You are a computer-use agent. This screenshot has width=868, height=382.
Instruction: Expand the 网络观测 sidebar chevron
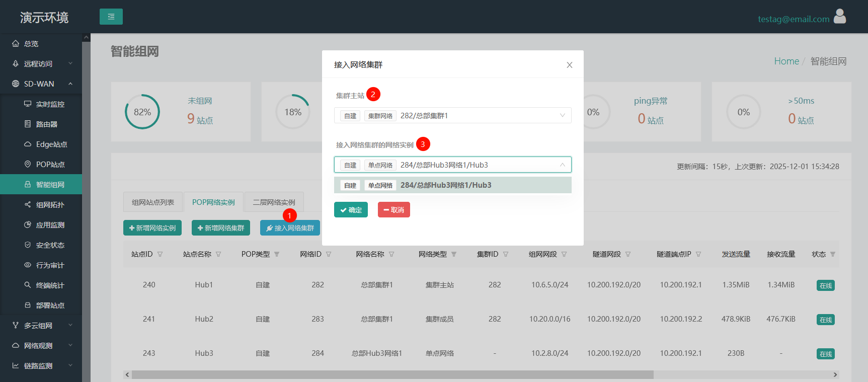pyautogui.click(x=70, y=345)
